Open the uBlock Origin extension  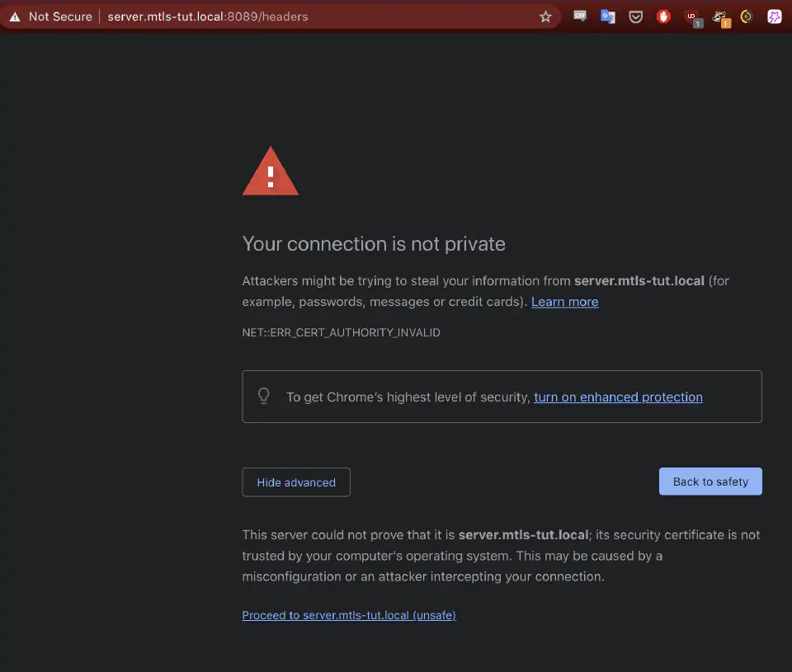pos(692,17)
